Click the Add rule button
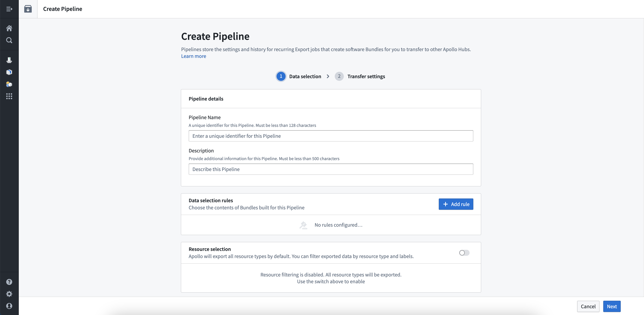This screenshot has height=315, width=644. [456, 204]
